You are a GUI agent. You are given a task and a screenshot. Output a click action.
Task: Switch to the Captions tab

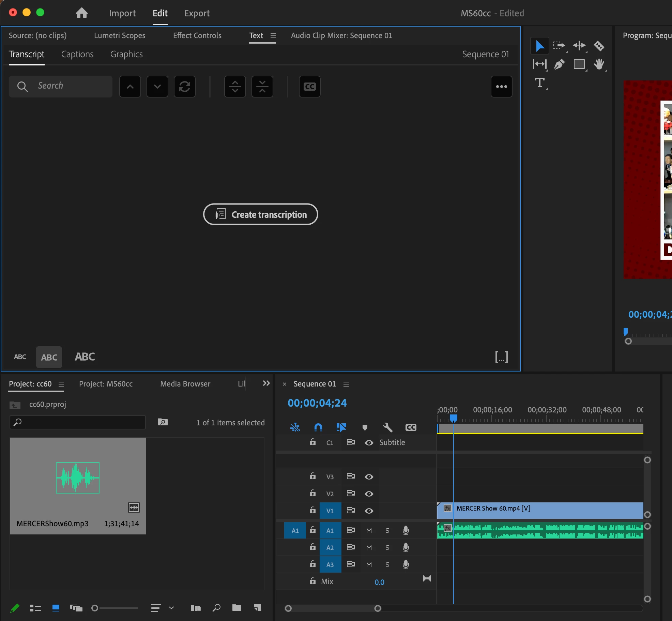[x=77, y=54]
